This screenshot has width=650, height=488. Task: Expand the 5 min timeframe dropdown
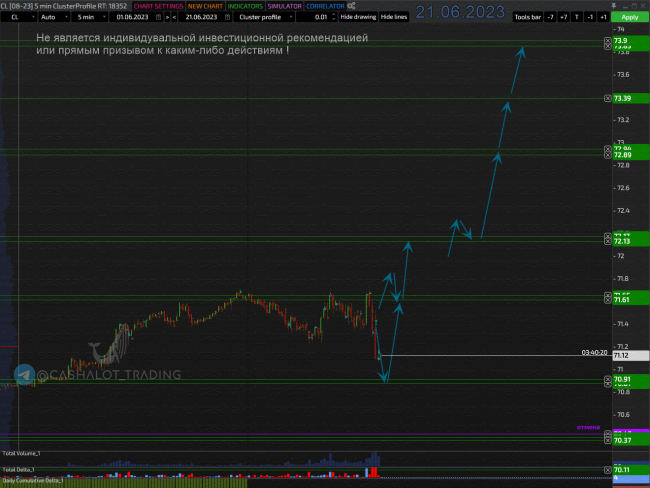[90, 17]
